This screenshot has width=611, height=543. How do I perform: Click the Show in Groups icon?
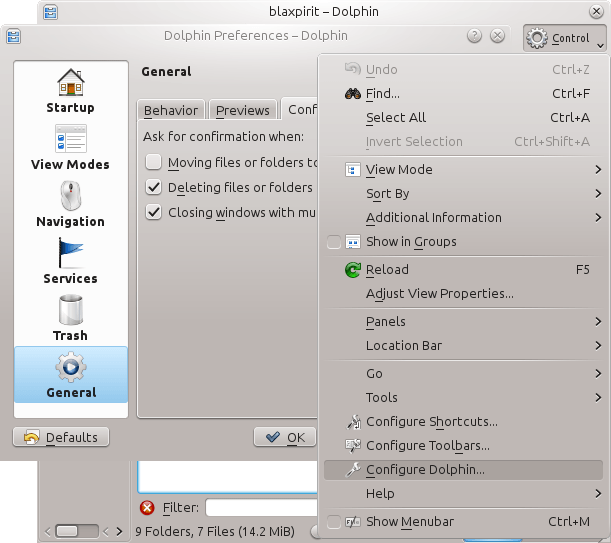point(353,242)
